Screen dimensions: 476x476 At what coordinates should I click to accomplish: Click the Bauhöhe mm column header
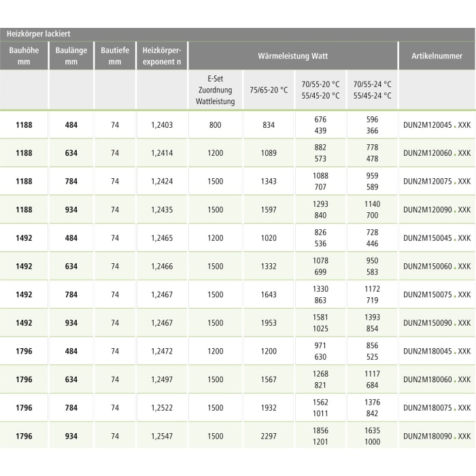24,56
